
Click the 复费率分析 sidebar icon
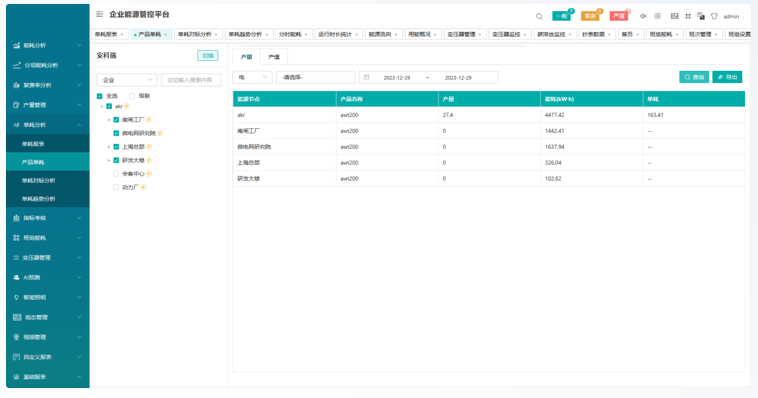(16, 85)
